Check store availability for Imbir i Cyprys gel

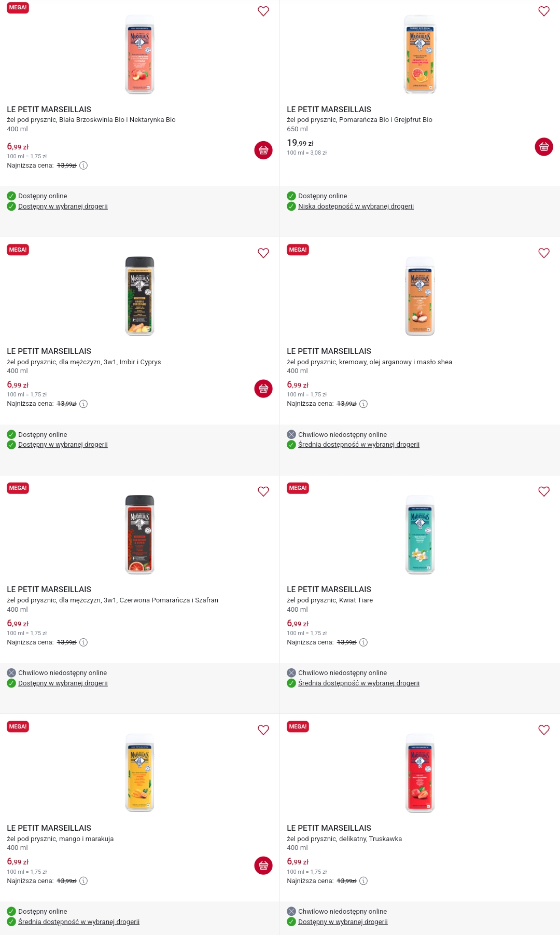coord(63,445)
